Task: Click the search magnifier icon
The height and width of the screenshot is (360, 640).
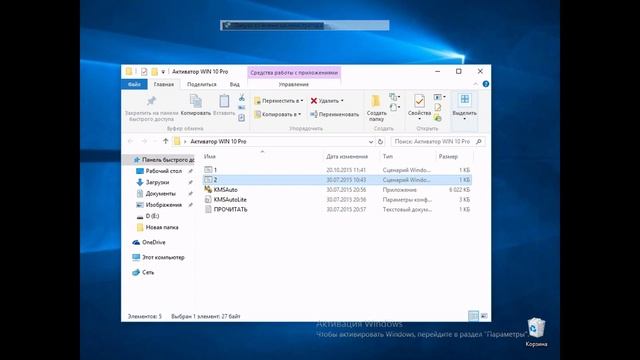Action: point(479,142)
